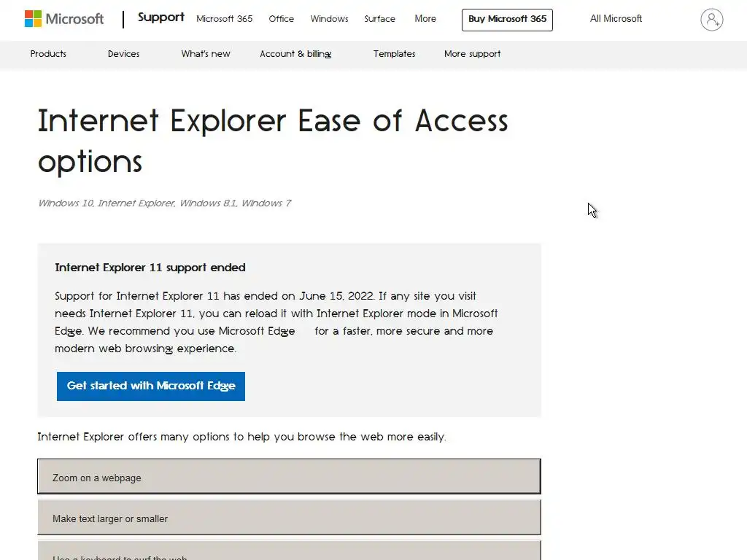
Task: Click Surface in the header menu
Action: (379, 19)
